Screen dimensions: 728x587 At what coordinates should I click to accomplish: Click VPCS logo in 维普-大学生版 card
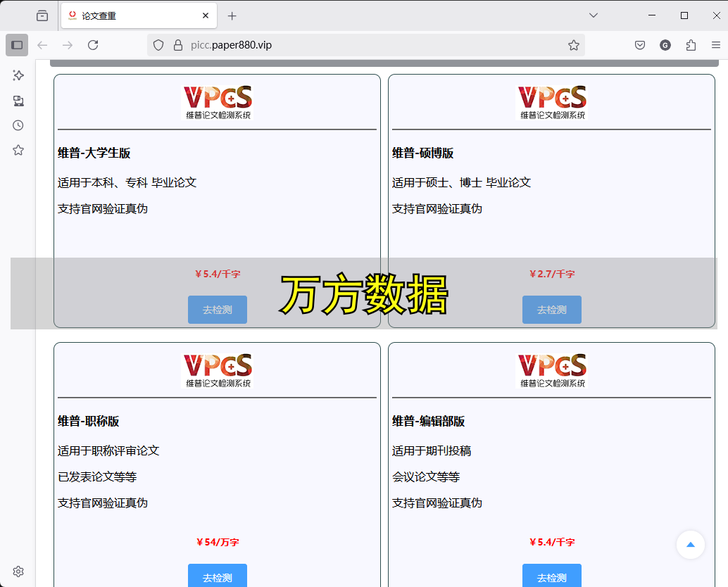(x=218, y=103)
